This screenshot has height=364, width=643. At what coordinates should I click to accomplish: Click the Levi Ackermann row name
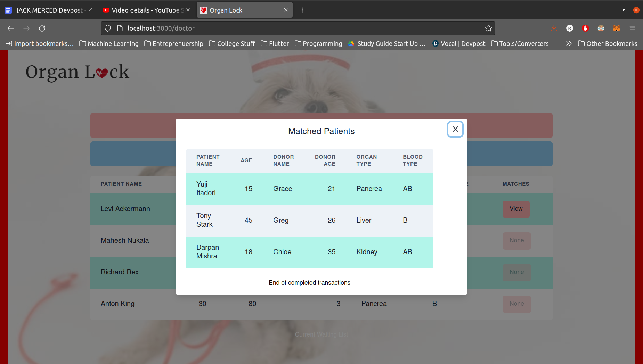pos(125,209)
